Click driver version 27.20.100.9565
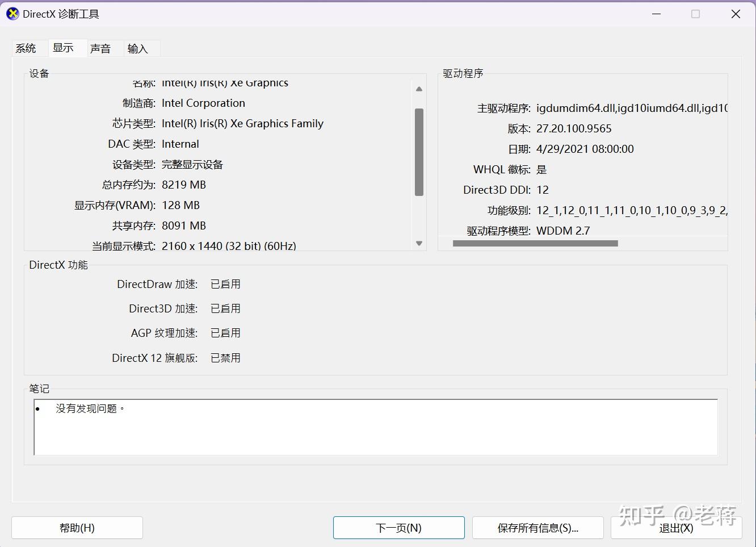This screenshot has height=547, width=756. click(574, 128)
